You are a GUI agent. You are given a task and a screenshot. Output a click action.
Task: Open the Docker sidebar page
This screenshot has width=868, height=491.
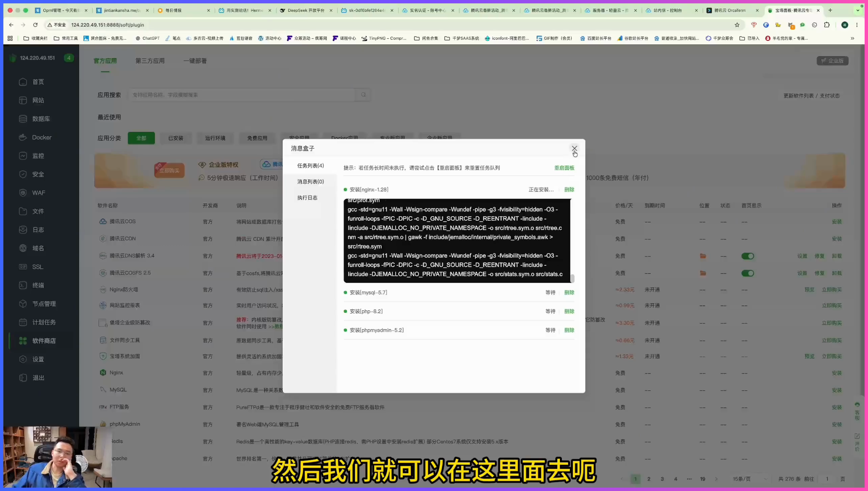click(x=41, y=137)
